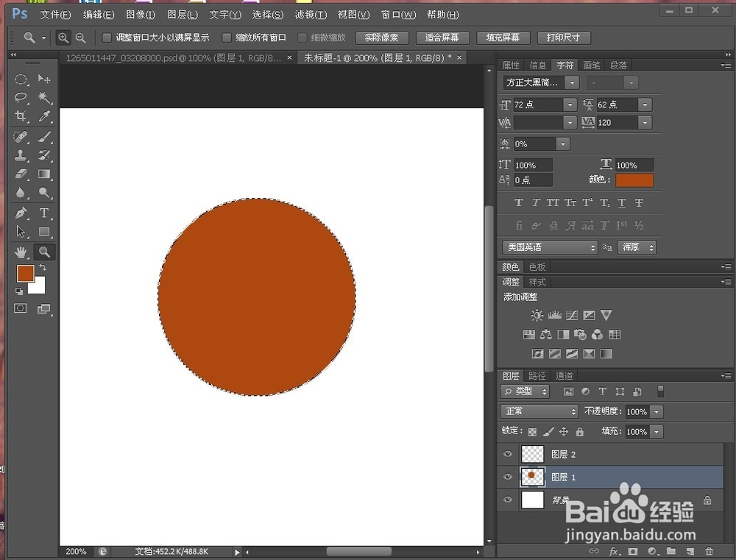Screen dimensions: 736x560
Task: Click the 填充屏幕 button
Action: pyautogui.click(x=503, y=38)
